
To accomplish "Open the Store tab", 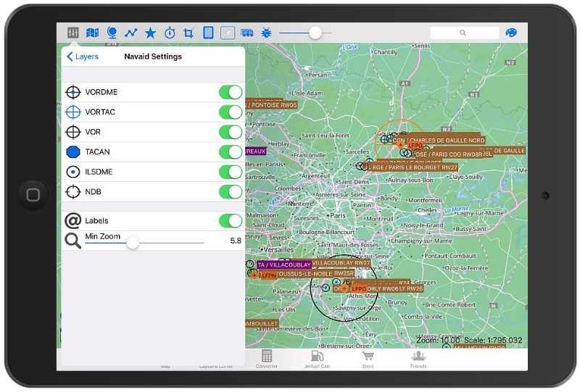I will pos(368,359).
